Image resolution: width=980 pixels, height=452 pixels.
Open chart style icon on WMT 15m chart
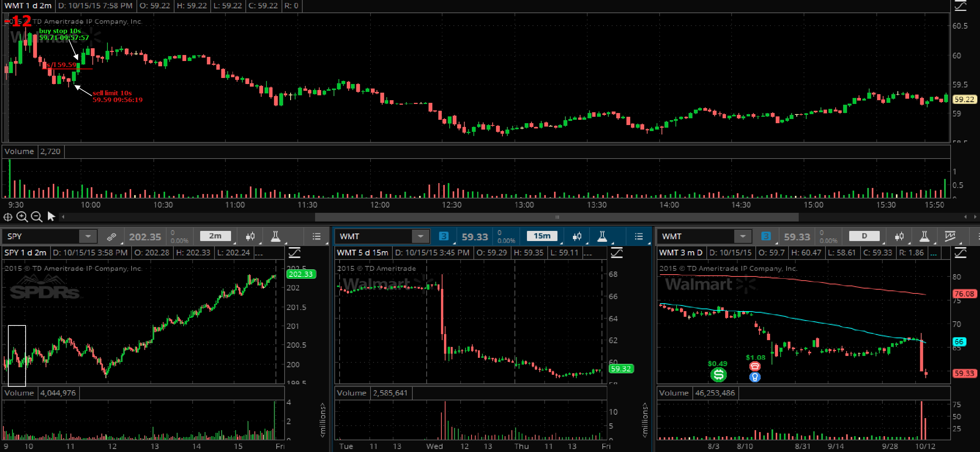click(577, 237)
